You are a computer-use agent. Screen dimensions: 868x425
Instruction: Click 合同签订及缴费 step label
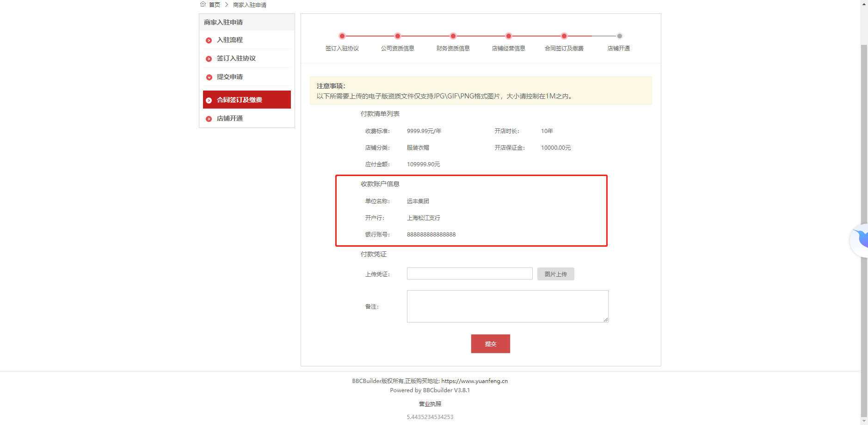pos(564,48)
